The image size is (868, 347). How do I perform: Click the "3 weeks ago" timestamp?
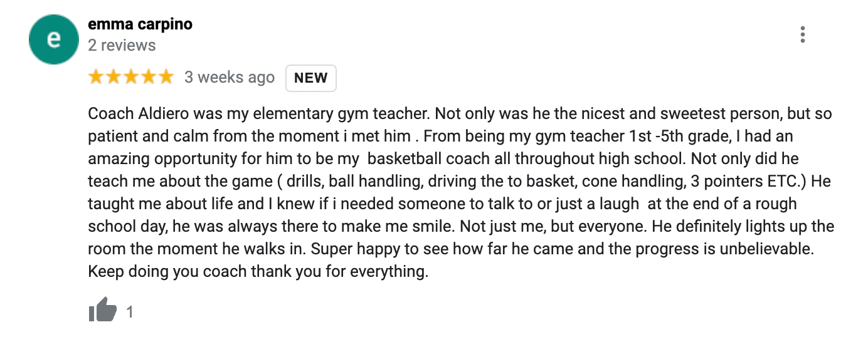point(229,78)
